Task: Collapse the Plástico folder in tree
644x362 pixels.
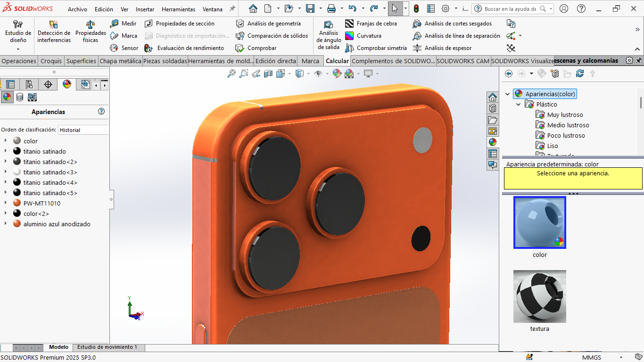Action: coord(519,104)
